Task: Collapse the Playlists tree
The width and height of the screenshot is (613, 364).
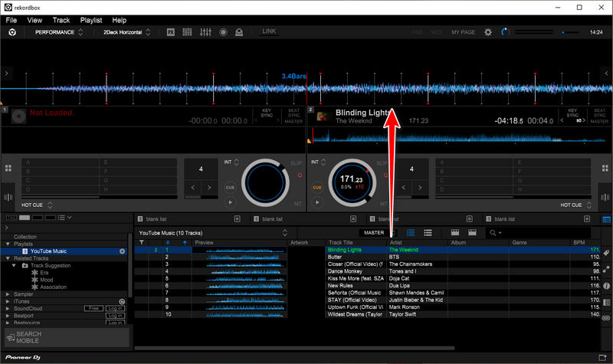Action: click(8, 244)
